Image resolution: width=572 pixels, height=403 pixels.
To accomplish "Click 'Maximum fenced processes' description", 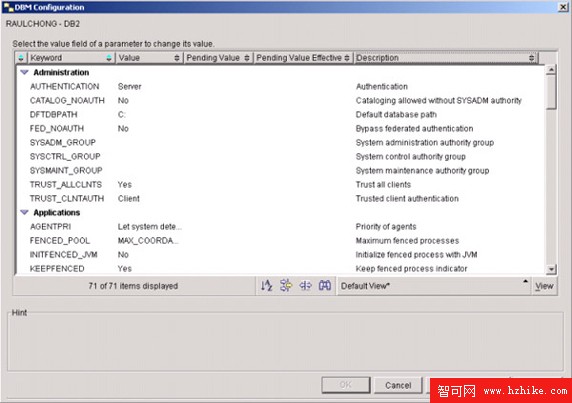I will (407, 241).
